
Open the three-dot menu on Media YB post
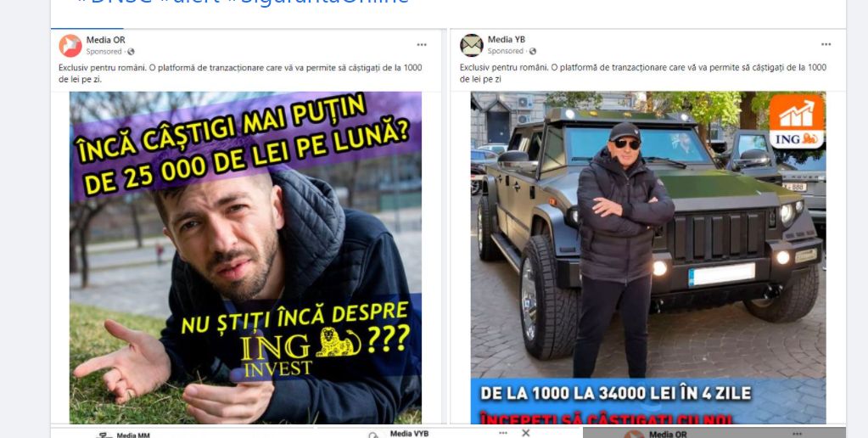point(826,44)
